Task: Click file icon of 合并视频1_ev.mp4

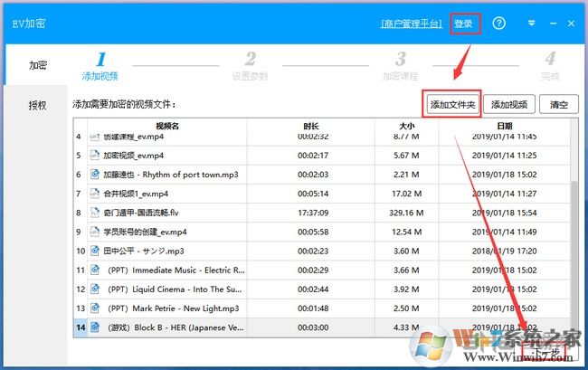Action: point(95,193)
